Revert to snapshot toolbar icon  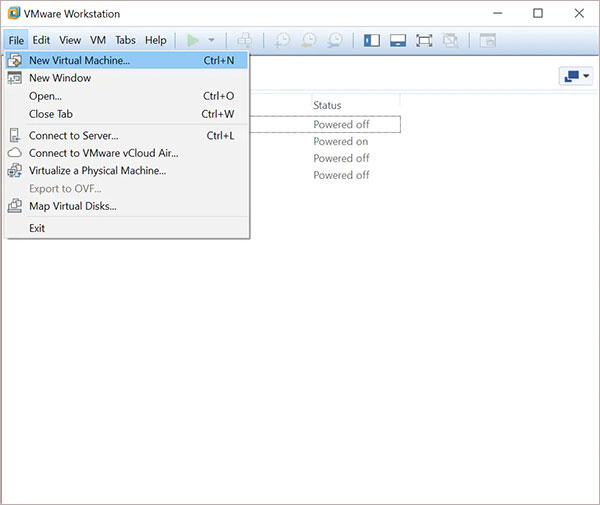309,40
